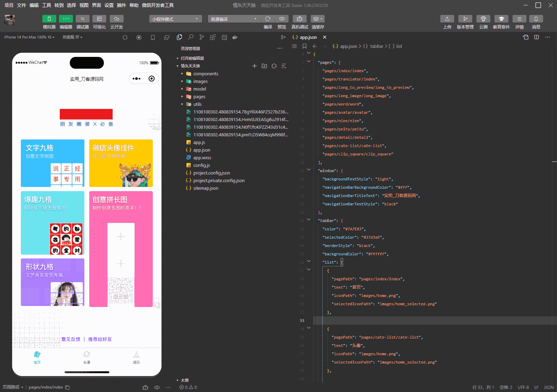Image resolution: width=557 pixels, height=392 pixels.
Task: Toggle the editor (编辑器) panel
Action: (66, 19)
